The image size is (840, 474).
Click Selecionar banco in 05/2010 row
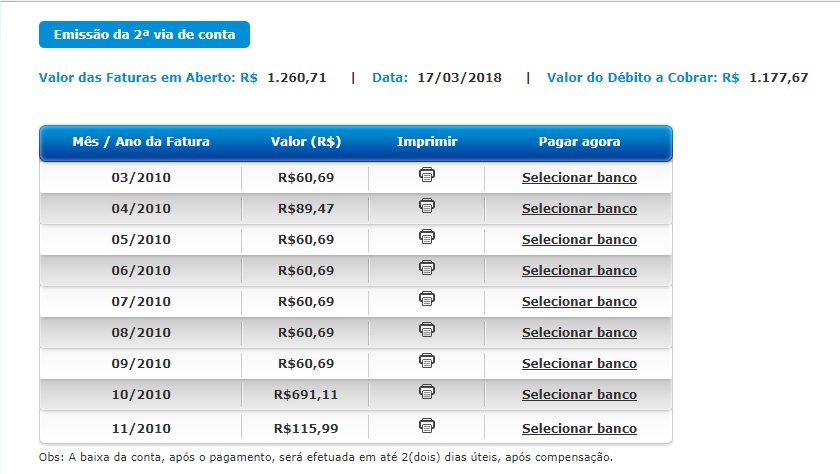pyautogui.click(x=579, y=240)
